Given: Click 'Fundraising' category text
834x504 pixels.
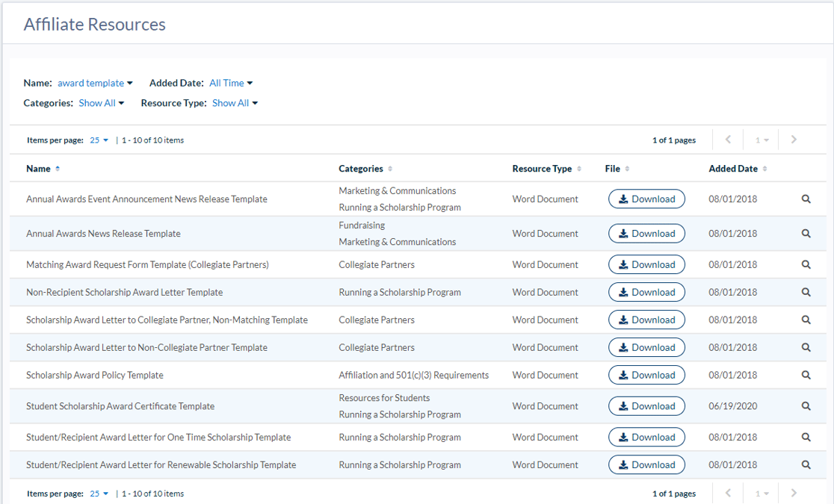Looking at the screenshot, I should [362, 225].
